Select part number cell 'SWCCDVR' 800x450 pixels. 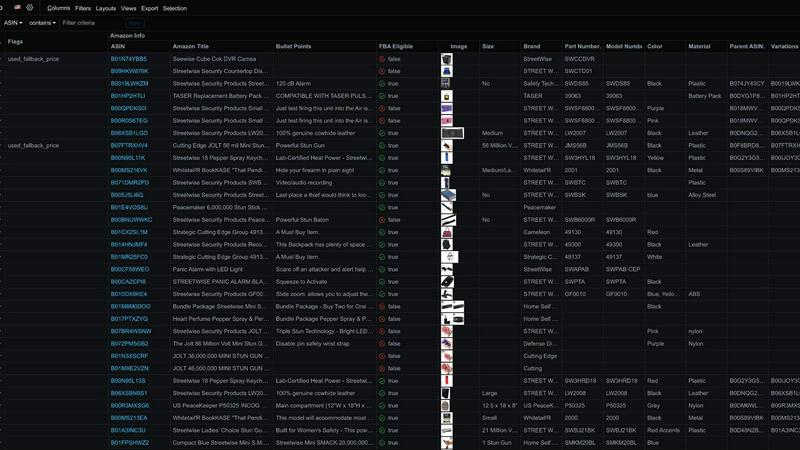(579, 59)
